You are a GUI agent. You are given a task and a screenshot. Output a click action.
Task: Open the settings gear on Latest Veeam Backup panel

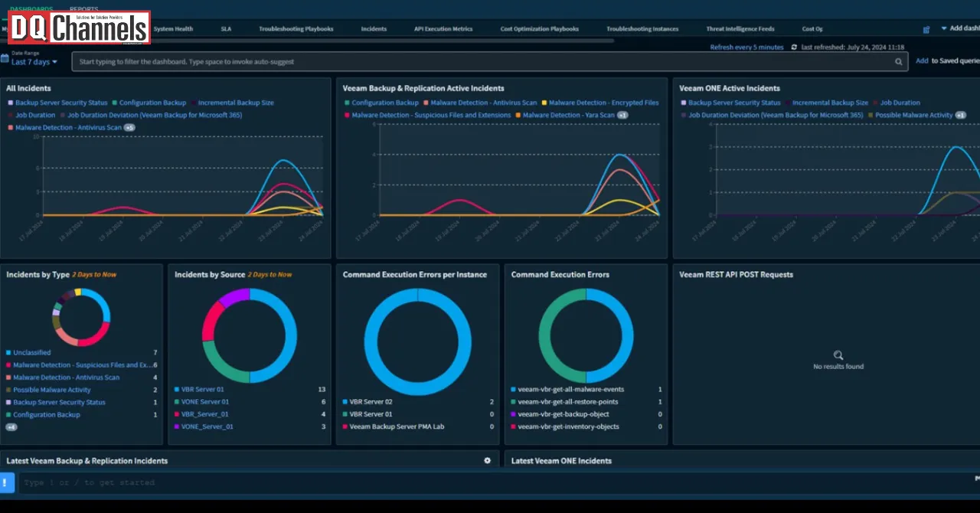point(487,460)
